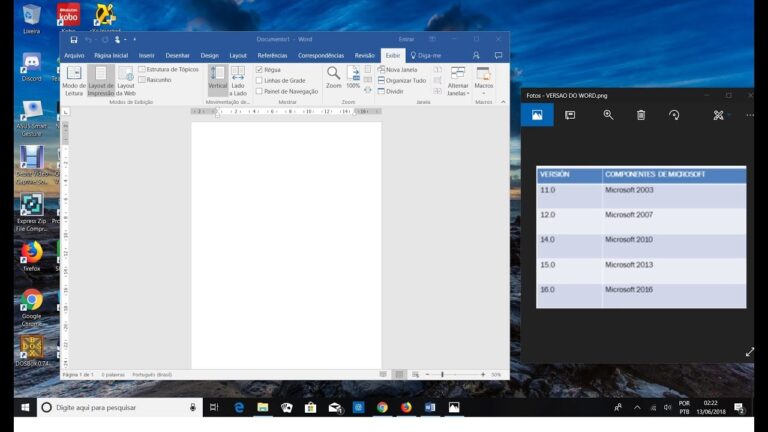Screen dimensions: 768x432
Task: Click the Página 1 de 1 status entry
Action: click(x=78, y=375)
